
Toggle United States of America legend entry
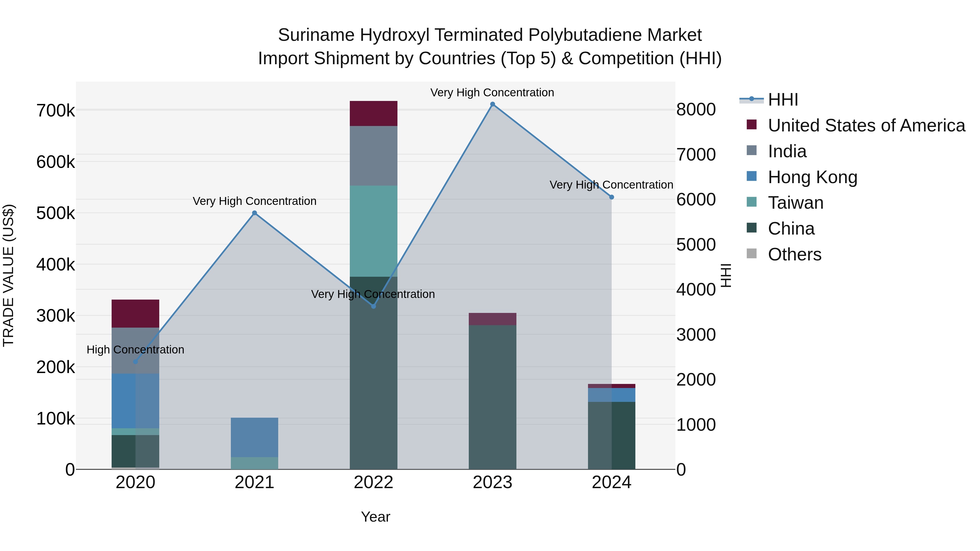(x=856, y=125)
